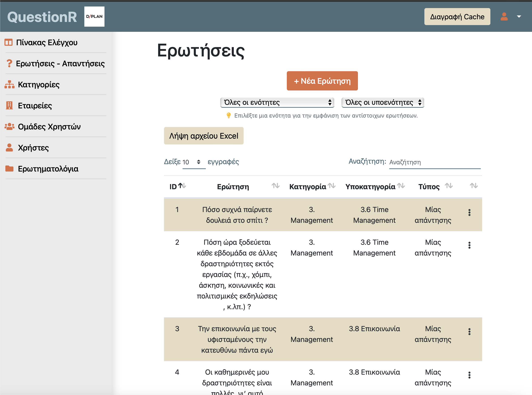This screenshot has height=395, width=532.
Task: Click '3. Management' category in row 3
Action: click(311, 334)
